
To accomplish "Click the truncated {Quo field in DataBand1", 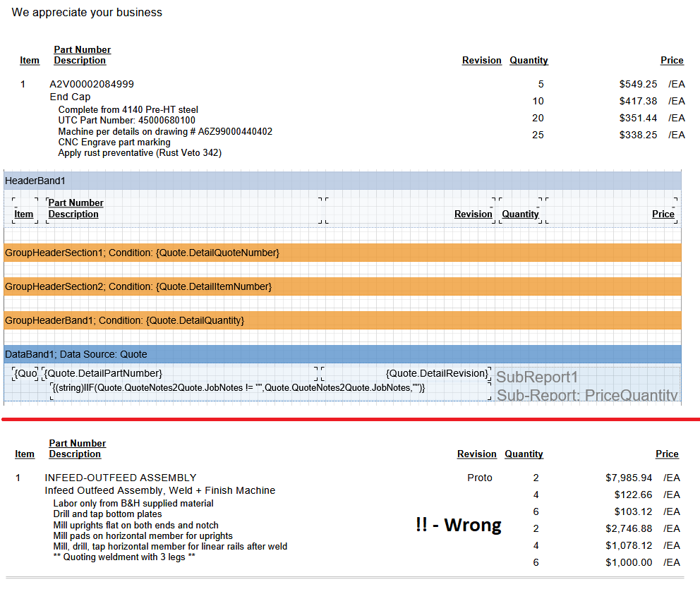I will 26,373.
